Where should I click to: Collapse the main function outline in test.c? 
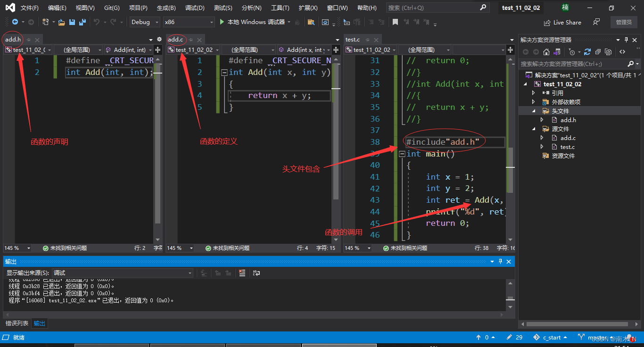(402, 154)
